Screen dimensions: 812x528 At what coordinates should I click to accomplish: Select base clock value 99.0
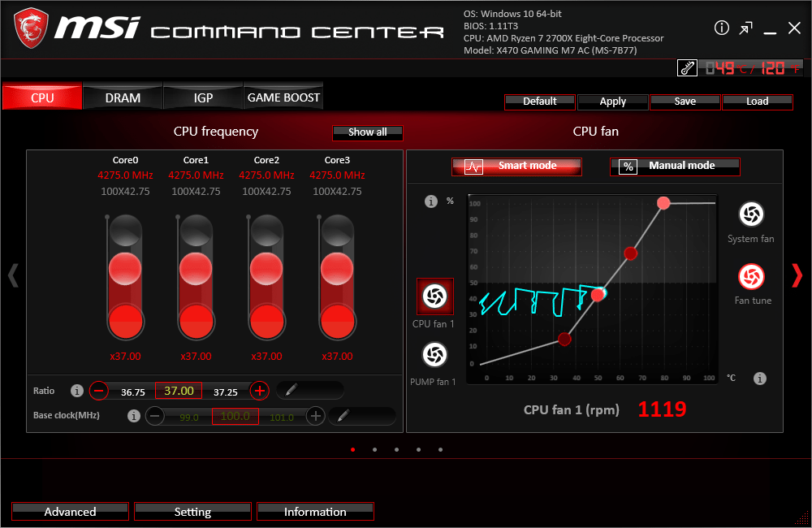click(188, 418)
